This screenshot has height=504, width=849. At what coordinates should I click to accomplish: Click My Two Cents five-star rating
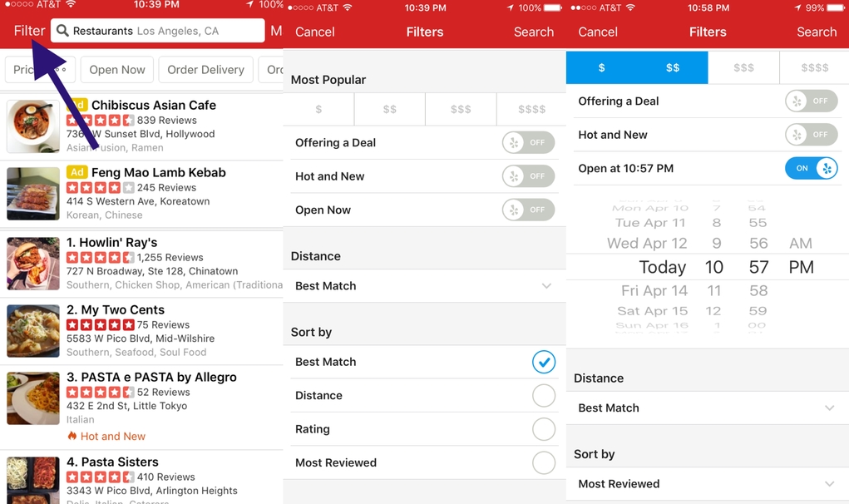pyautogui.click(x=100, y=325)
